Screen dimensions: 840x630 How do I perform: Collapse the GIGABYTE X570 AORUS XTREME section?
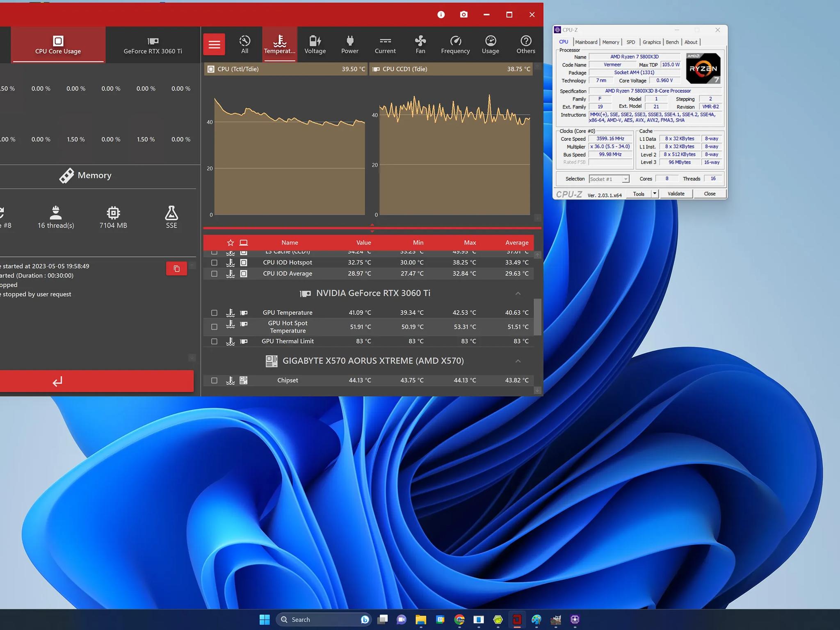point(518,361)
